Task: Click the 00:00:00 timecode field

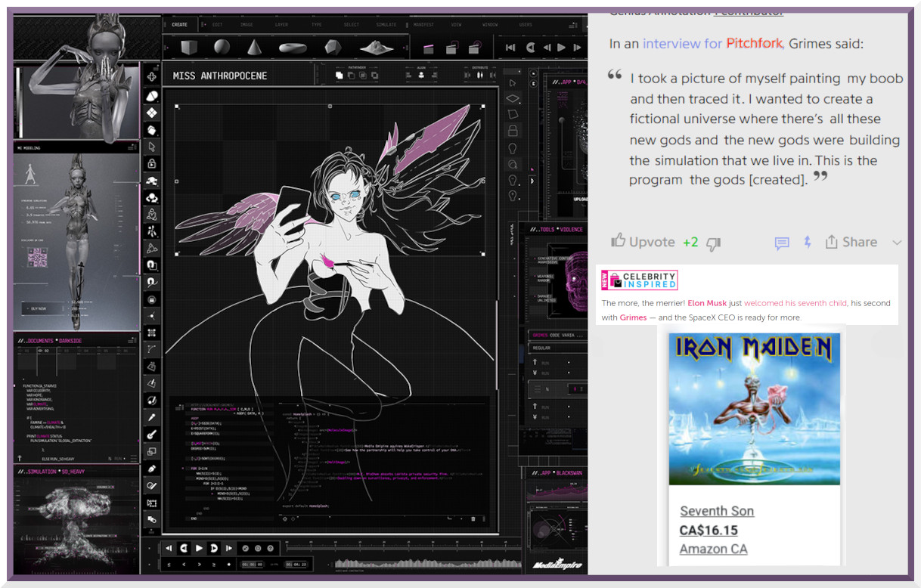Action: coord(252,564)
